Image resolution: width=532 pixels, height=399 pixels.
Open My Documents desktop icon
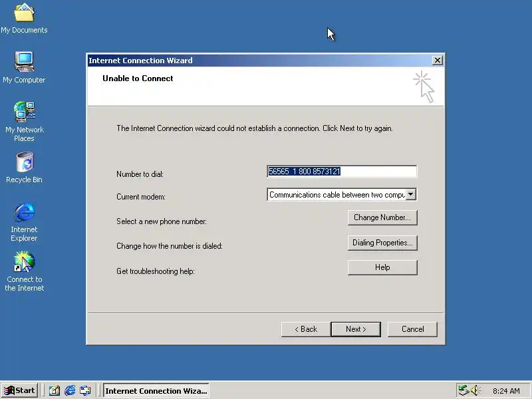[x=24, y=18]
